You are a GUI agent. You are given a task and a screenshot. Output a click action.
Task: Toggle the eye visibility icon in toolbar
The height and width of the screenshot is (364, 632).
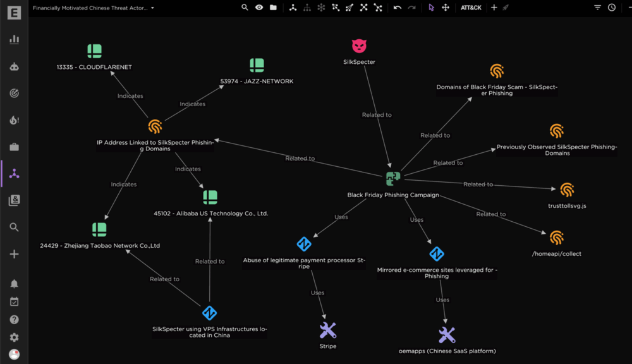(x=258, y=7)
